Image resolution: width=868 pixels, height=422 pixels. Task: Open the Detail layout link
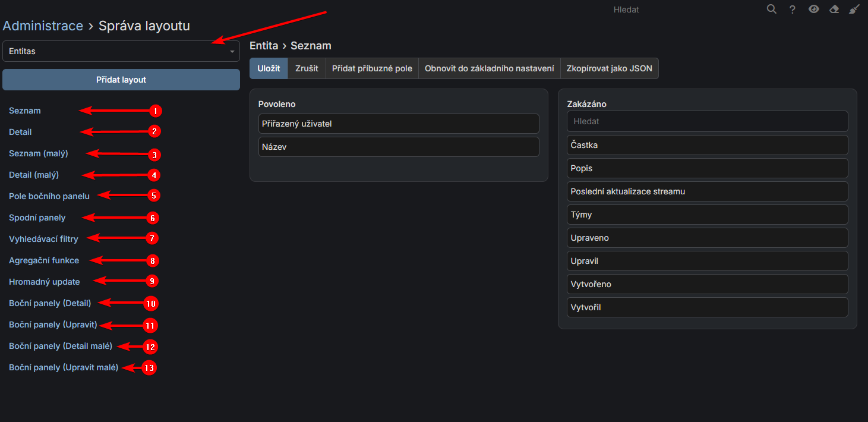click(20, 132)
